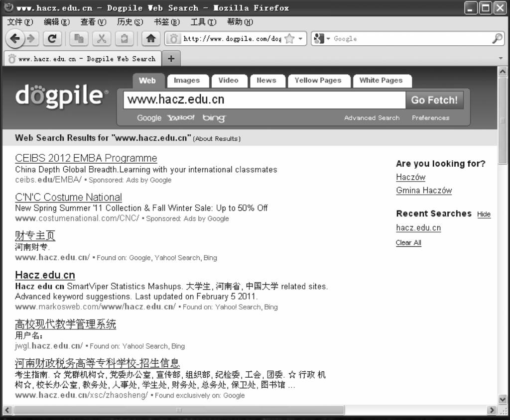Click the Google toolbar search box
Viewport: 510px width, 420px height.
coord(411,39)
